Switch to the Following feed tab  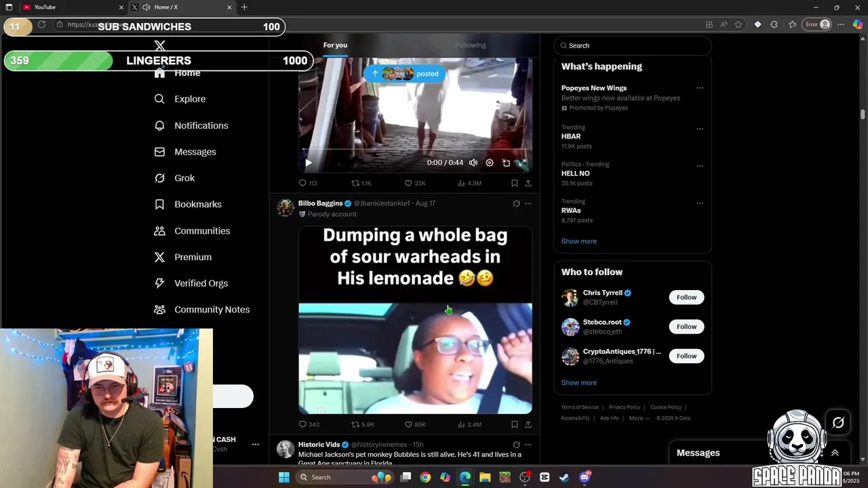click(x=471, y=45)
